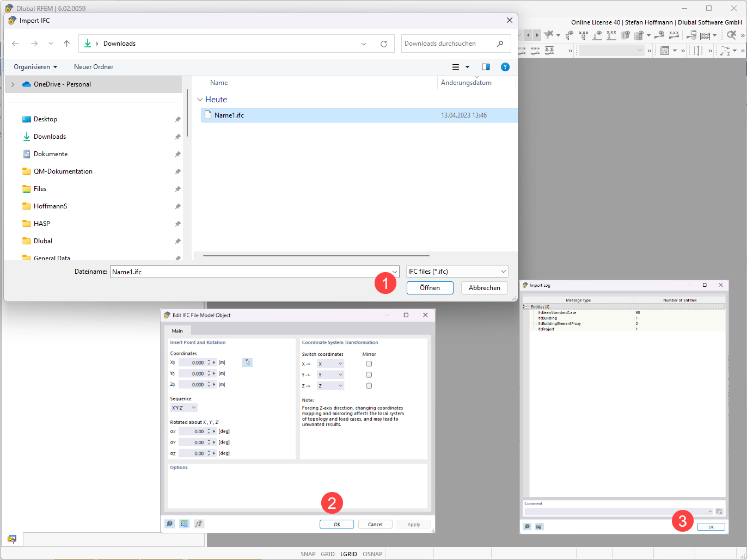747x560 pixels.
Task: Sort the file list by the Name column header
Action: click(219, 83)
